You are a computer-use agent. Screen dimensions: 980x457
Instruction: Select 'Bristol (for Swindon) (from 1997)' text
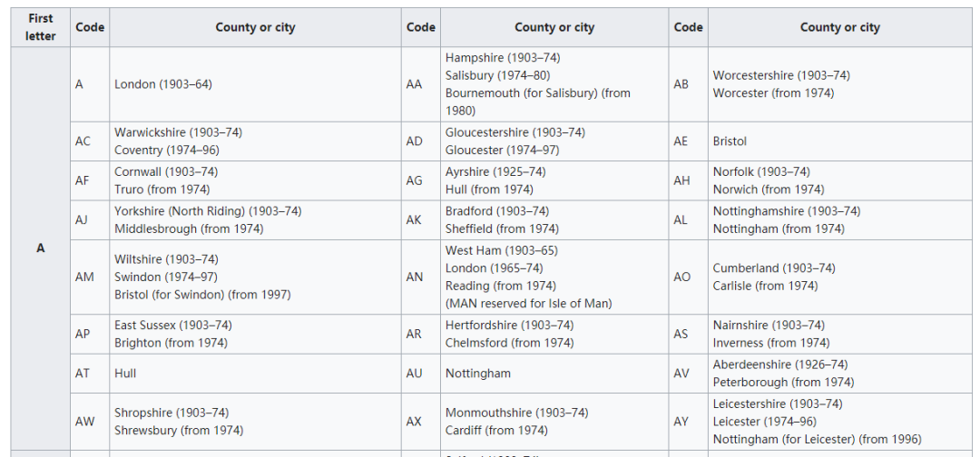[x=202, y=295]
